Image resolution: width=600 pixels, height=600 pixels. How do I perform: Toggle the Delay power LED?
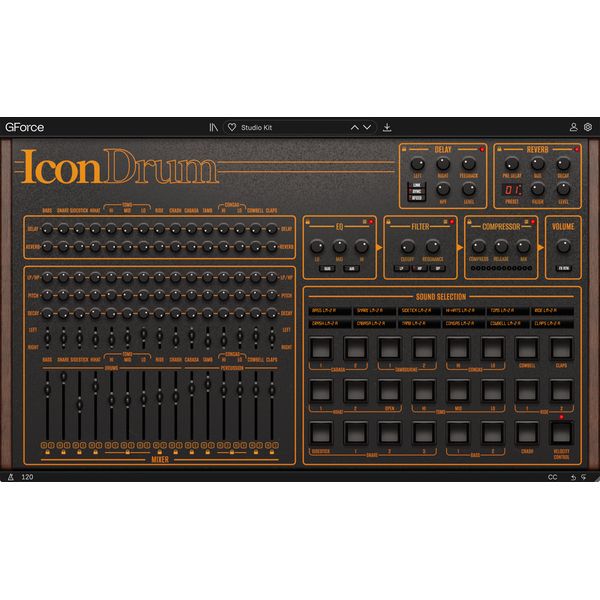pos(482,149)
